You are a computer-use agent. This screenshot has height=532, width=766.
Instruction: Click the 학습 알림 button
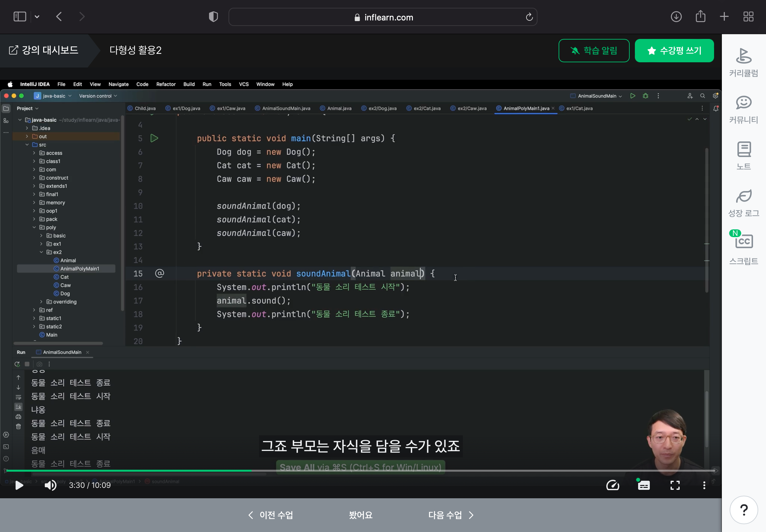pos(594,51)
